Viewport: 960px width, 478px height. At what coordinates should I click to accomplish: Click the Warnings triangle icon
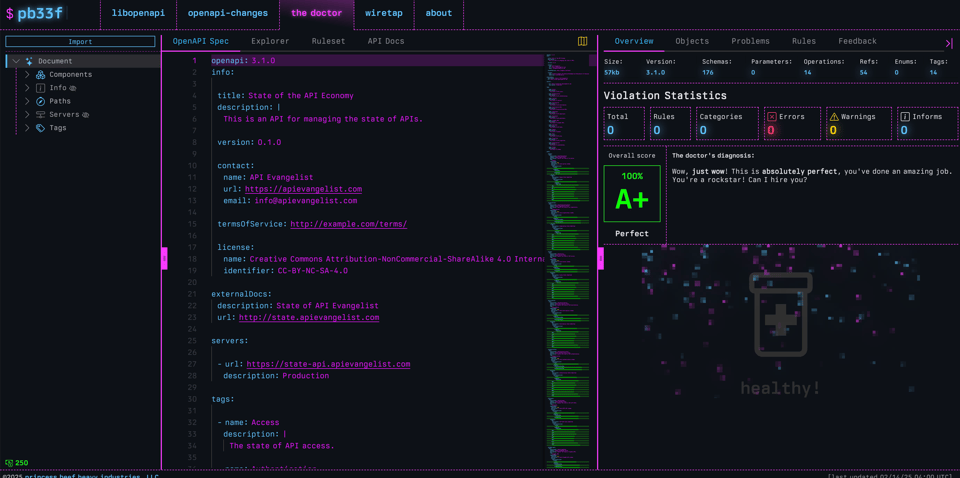(834, 117)
